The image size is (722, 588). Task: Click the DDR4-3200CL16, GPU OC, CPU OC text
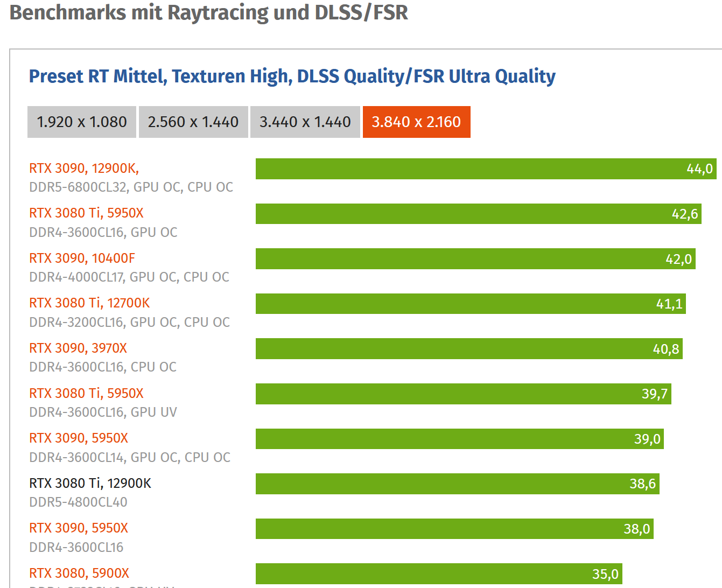129,323
